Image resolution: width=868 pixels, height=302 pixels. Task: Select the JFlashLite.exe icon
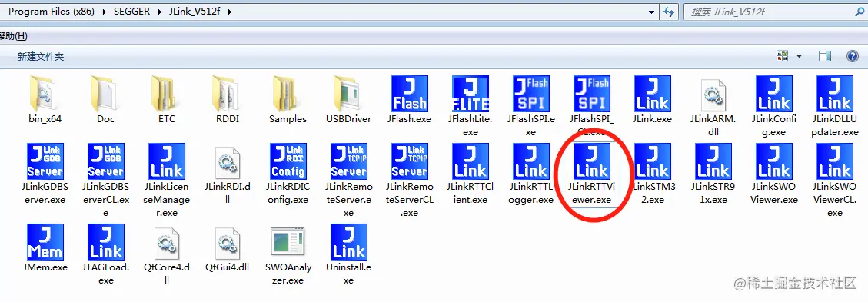point(471,94)
